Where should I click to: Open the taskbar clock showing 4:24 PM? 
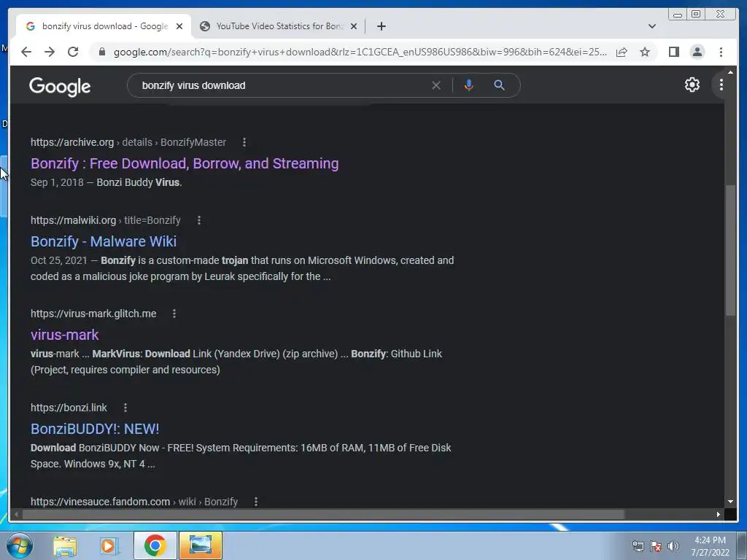[x=710, y=546]
